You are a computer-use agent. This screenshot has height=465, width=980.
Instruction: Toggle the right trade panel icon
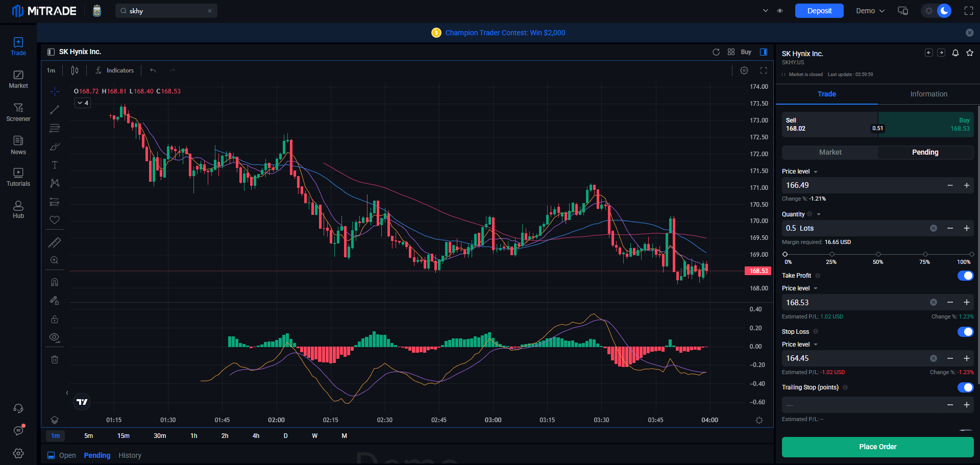coord(764,52)
